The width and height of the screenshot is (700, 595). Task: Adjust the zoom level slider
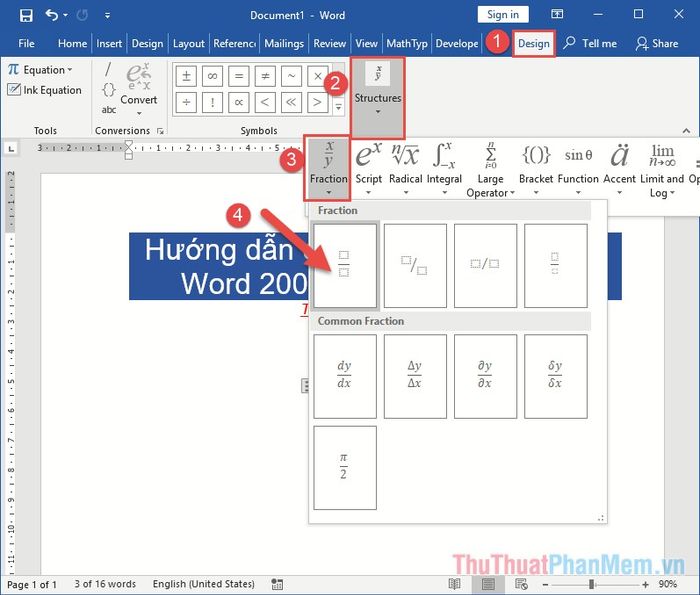pyautogui.click(x=592, y=584)
